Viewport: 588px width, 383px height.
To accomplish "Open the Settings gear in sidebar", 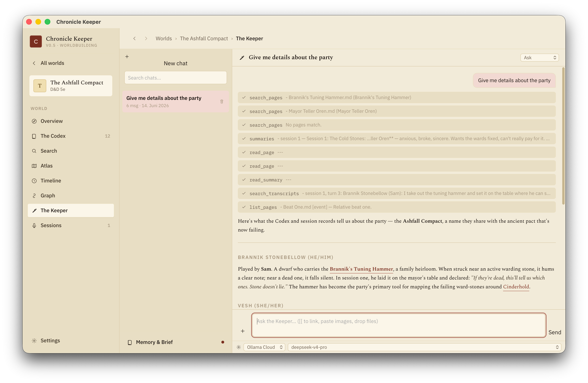I will tap(34, 341).
